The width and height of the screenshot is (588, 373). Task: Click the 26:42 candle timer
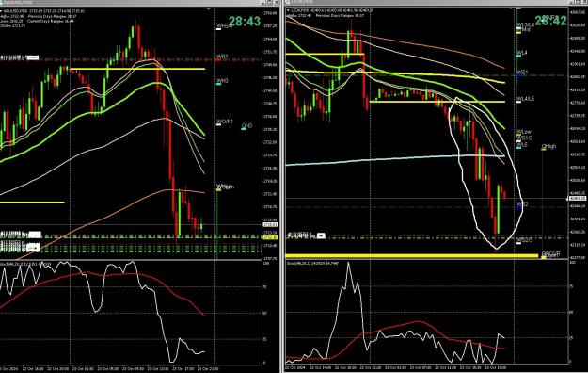coord(550,21)
